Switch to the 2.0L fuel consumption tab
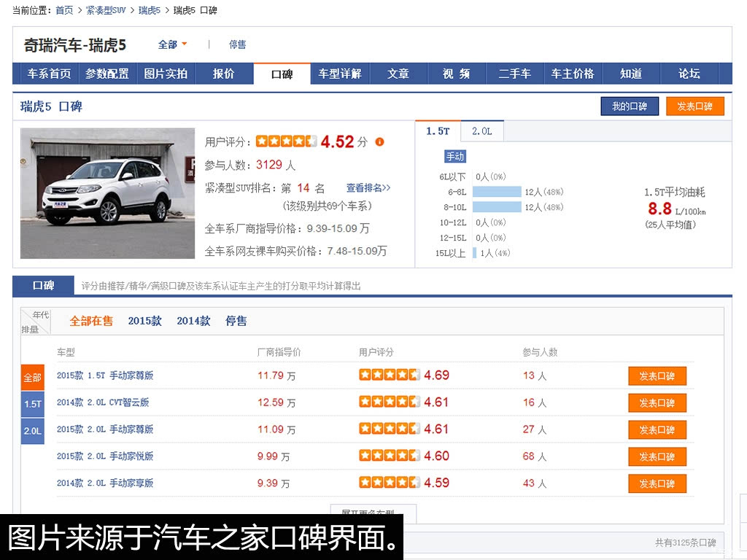This screenshot has height=560, width=747. 481,131
